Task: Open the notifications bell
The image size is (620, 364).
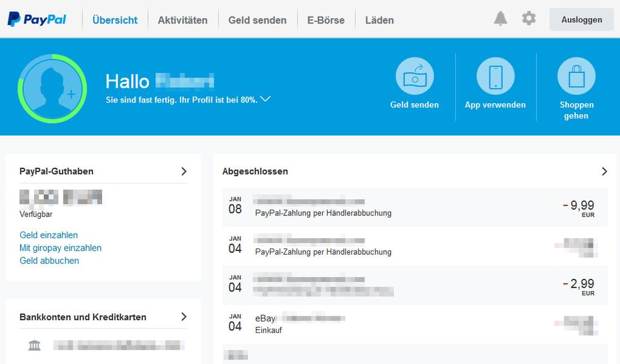Action: 500,19
